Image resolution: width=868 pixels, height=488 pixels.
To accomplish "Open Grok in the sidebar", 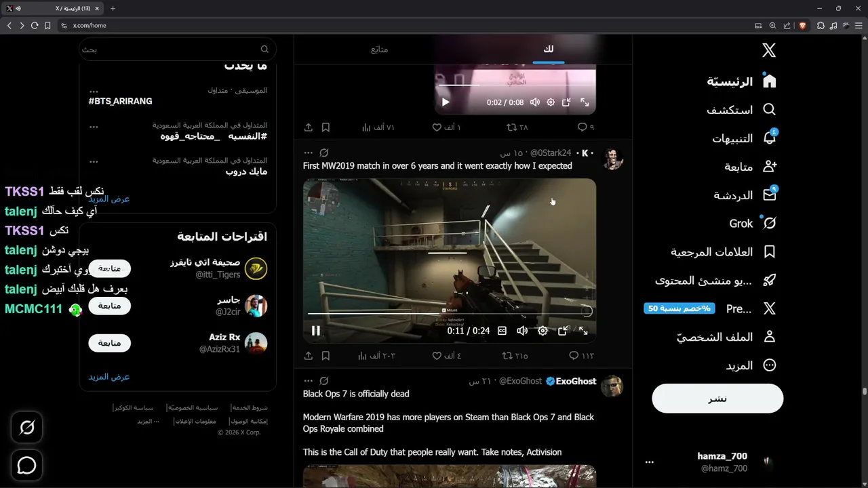I will click(753, 223).
